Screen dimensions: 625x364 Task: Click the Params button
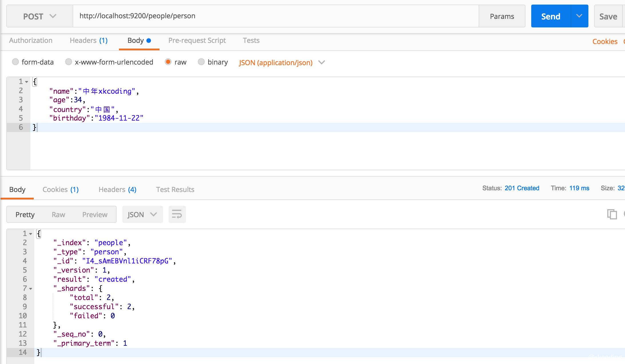coord(502,16)
